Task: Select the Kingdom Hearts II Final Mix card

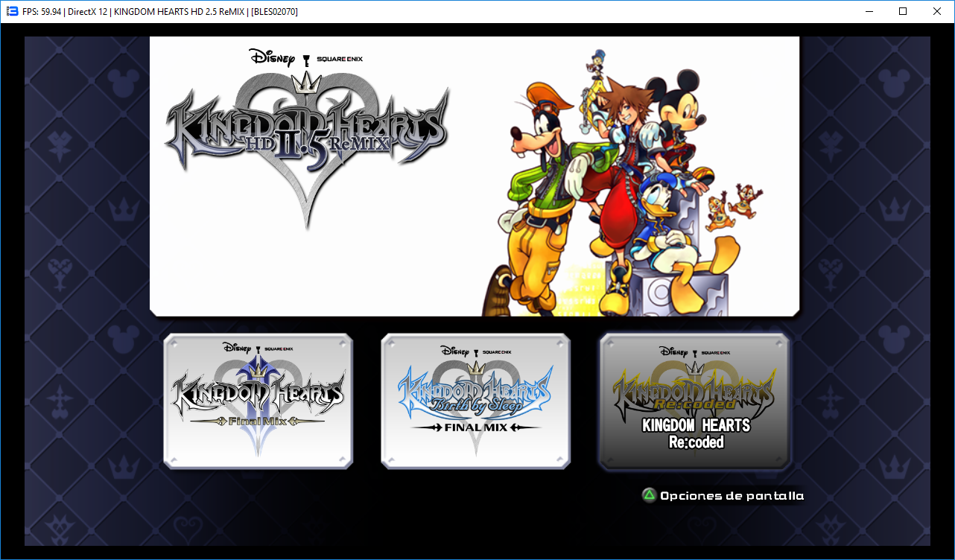Action: tap(258, 401)
